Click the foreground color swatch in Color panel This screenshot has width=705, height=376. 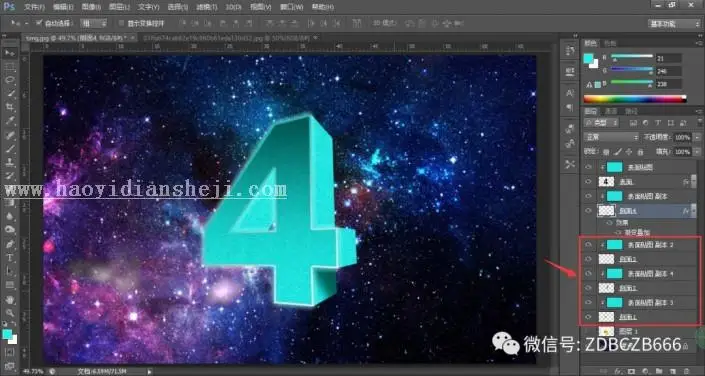coord(589,58)
